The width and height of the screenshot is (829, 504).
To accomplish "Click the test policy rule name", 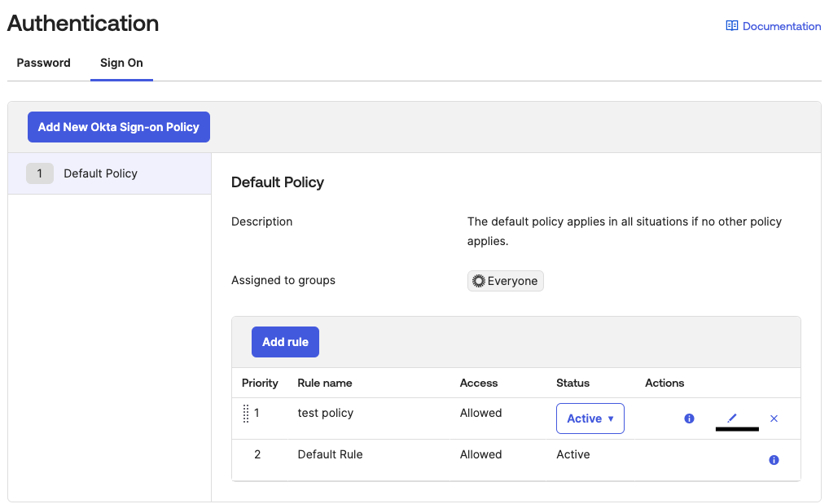I will click(326, 413).
